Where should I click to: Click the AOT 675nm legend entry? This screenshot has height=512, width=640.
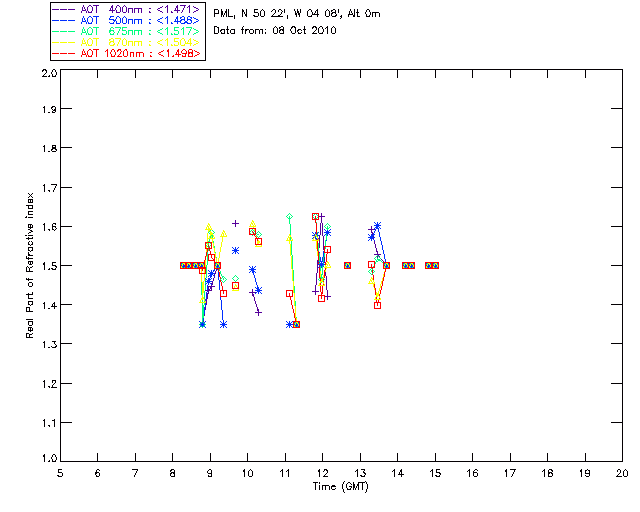pyautogui.click(x=127, y=31)
